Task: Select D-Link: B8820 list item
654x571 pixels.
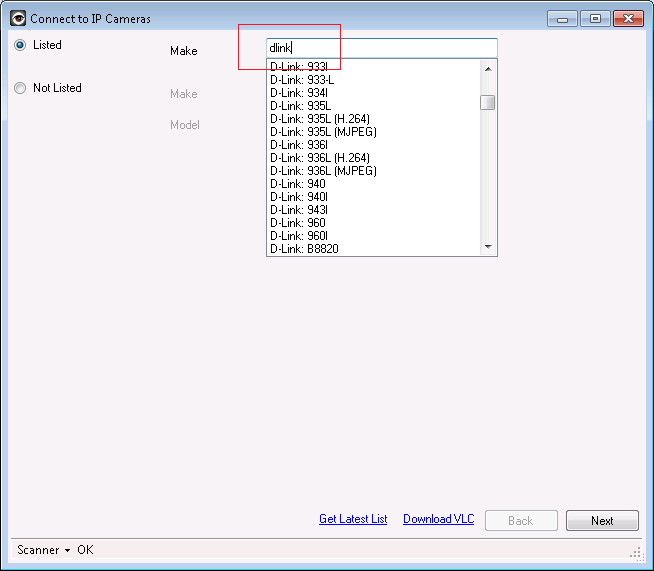Action: 304,249
